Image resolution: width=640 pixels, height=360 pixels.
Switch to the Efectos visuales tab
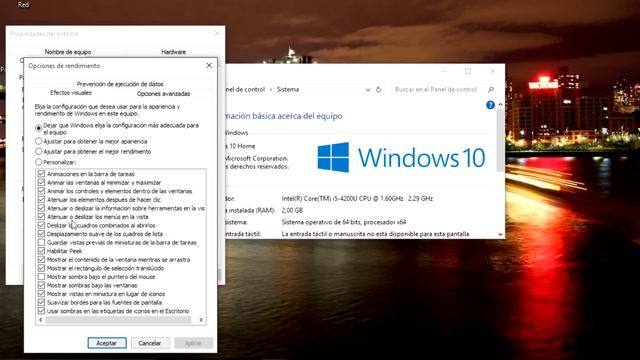pos(71,93)
